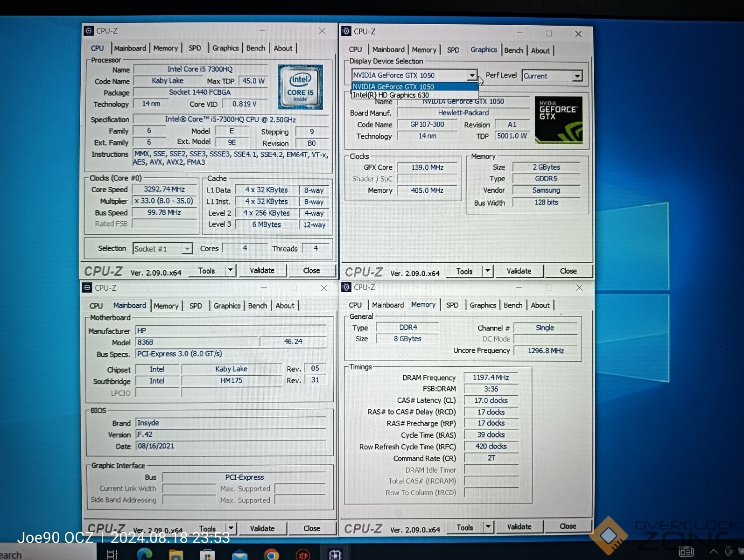Click the Close button in the Mainboard window
This screenshot has width=744, height=560.
click(312, 528)
